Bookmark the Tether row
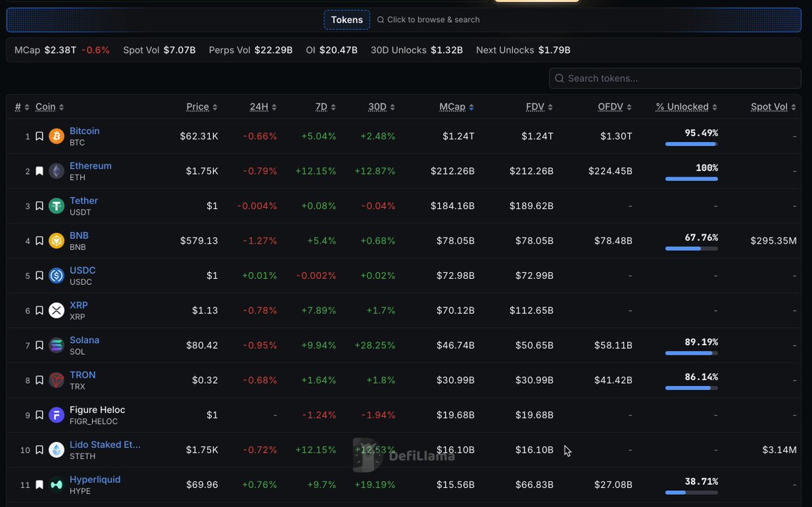The height and width of the screenshot is (507, 812). pyautogui.click(x=39, y=206)
